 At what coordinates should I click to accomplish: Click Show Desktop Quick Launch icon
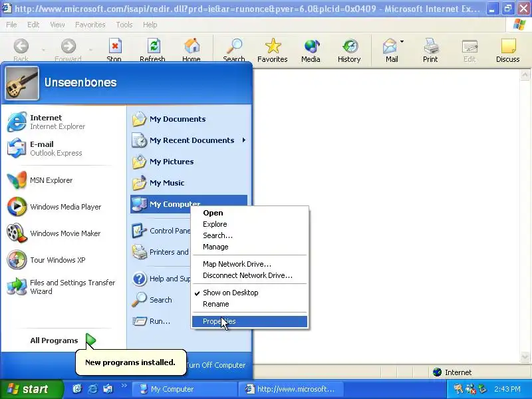(x=77, y=389)
